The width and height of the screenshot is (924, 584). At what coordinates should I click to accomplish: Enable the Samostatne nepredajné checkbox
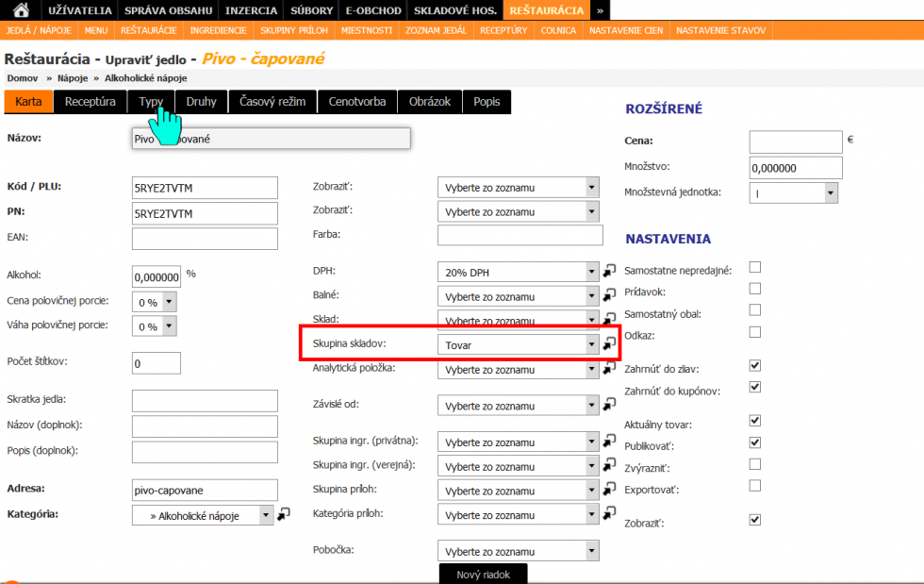754,268
